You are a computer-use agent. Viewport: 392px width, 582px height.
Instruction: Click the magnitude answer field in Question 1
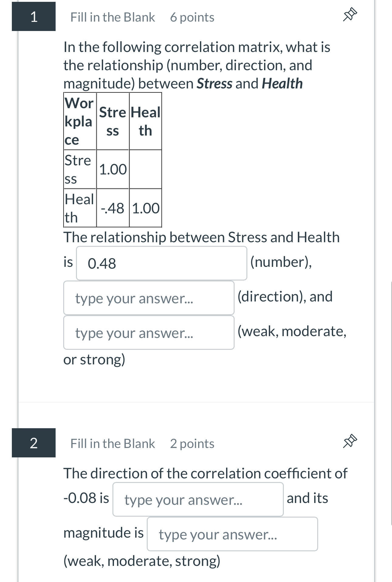149,332
